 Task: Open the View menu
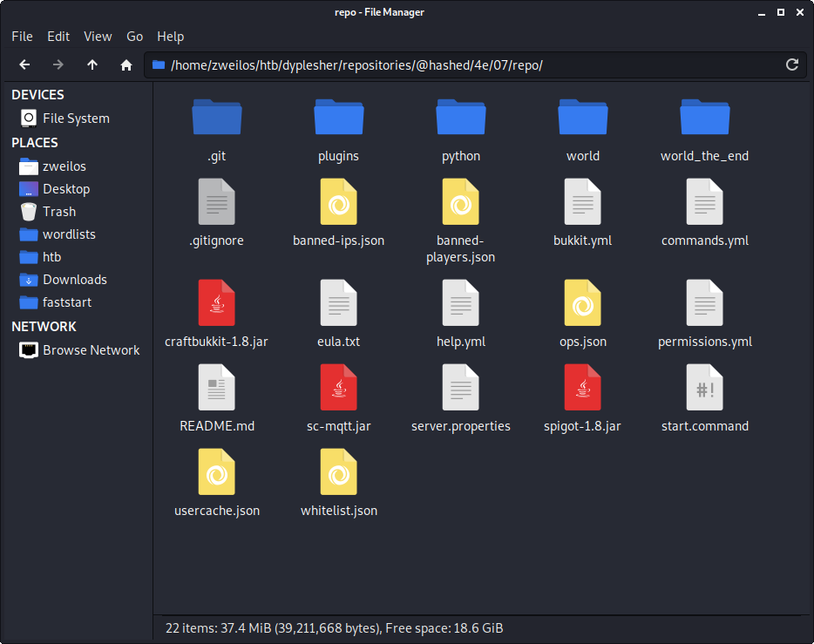tap(98, 37)
